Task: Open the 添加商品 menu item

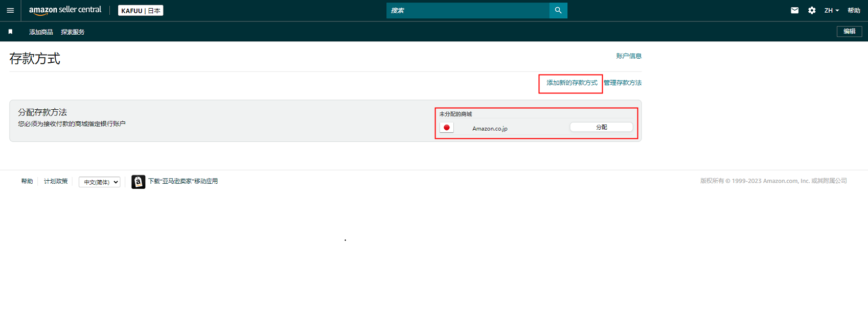Action: coord(41,32)
